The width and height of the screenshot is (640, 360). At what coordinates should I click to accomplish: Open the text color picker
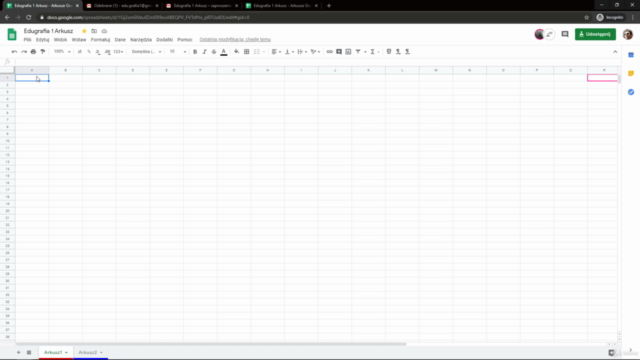pos(224,52)
